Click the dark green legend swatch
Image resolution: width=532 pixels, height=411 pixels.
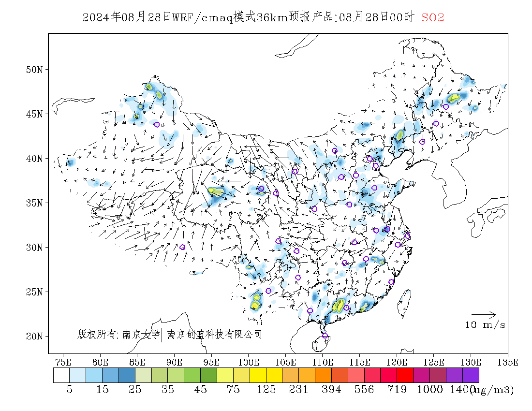tap(208, 375)
